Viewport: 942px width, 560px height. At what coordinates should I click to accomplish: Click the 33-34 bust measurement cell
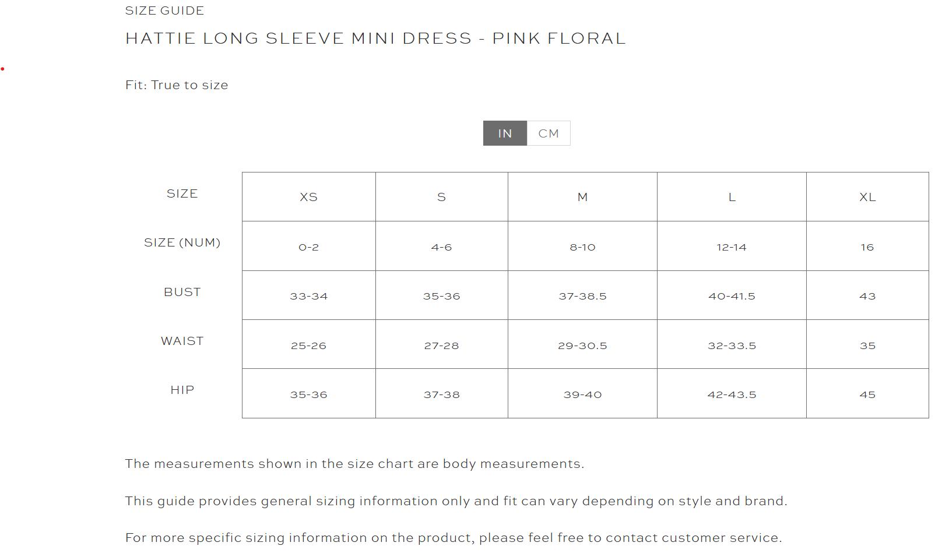tap(308, 297)
